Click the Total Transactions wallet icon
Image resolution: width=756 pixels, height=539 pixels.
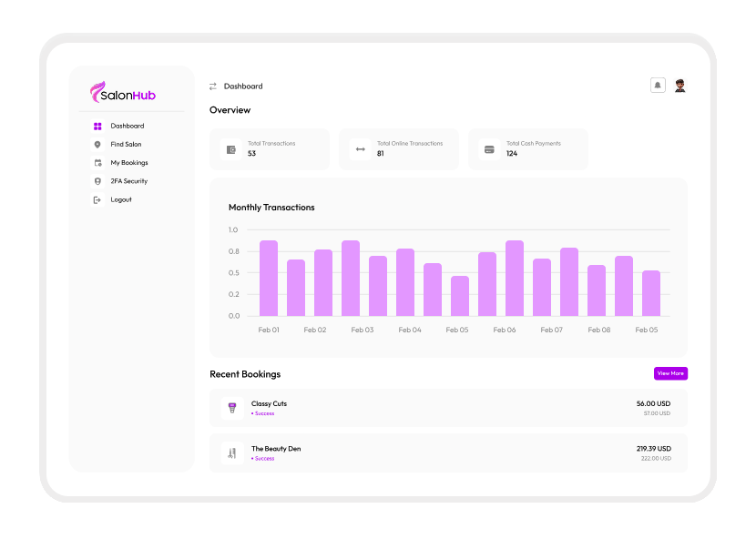(x=230, y=149)
